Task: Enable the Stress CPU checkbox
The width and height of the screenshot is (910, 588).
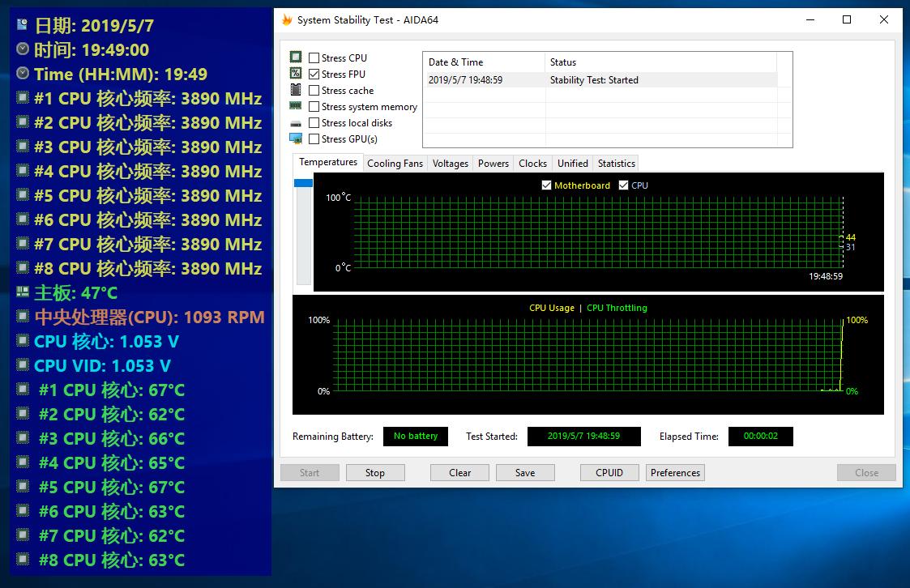Action: click(314, 58)
